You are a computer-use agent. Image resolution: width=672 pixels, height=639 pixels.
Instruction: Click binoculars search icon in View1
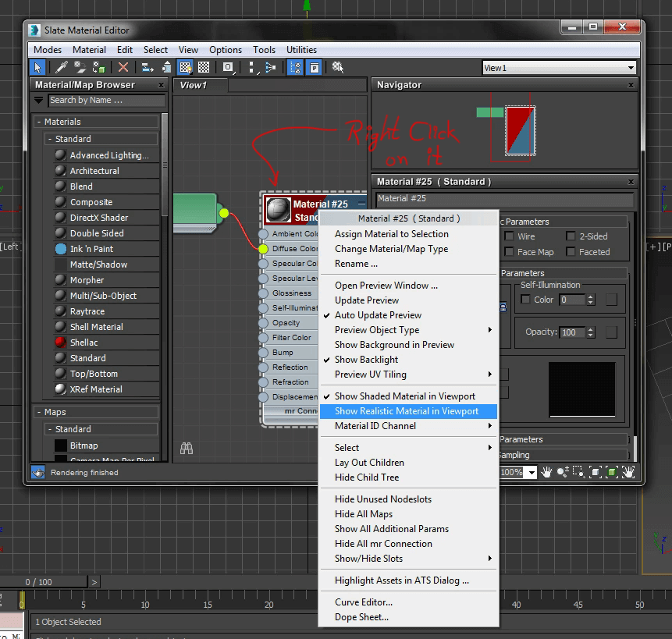click(187, 449)
